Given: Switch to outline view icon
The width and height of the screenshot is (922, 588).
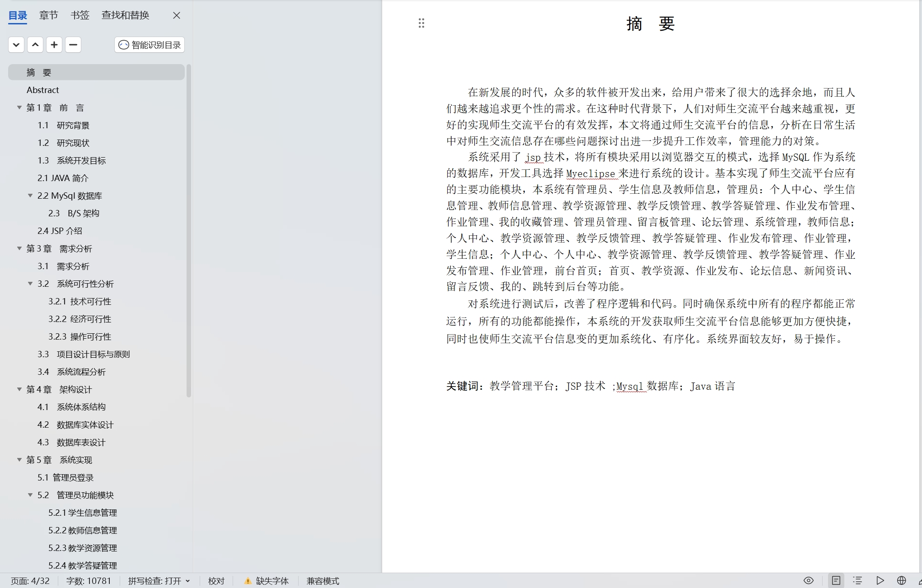Looking at the screenshot, I should point(857,580).
